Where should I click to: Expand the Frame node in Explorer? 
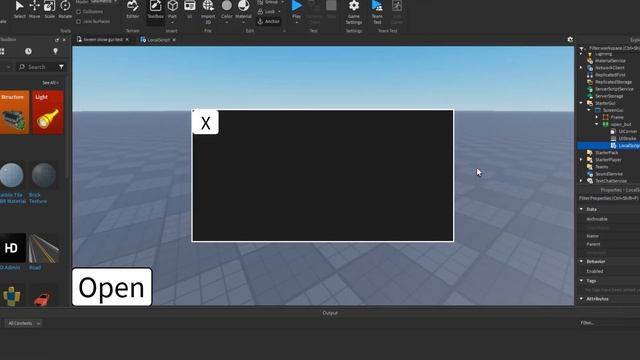(x=597, y=117)
